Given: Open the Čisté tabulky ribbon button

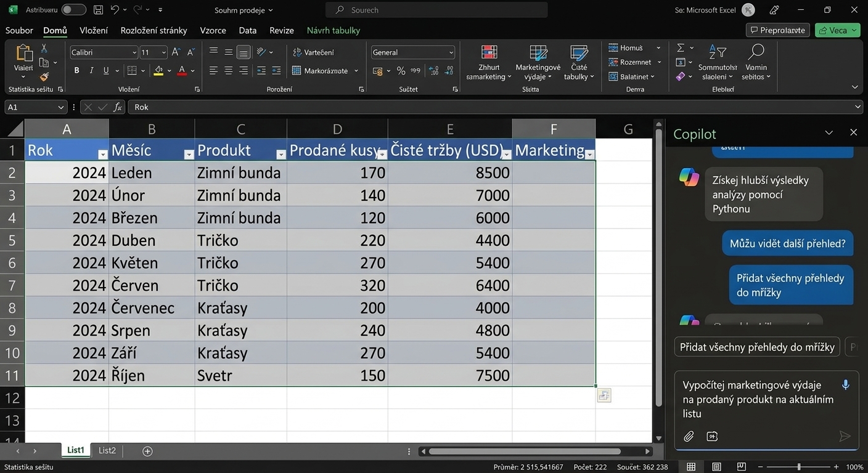Looking at the screenshot, I should [x=579, y=63].
